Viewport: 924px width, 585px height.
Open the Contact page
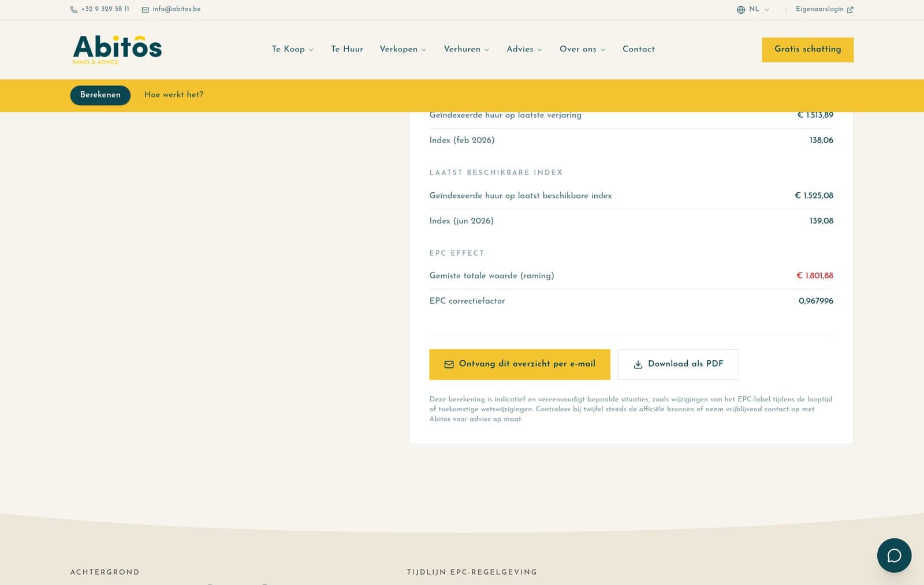pyautogui.click(x=639, y=49)
